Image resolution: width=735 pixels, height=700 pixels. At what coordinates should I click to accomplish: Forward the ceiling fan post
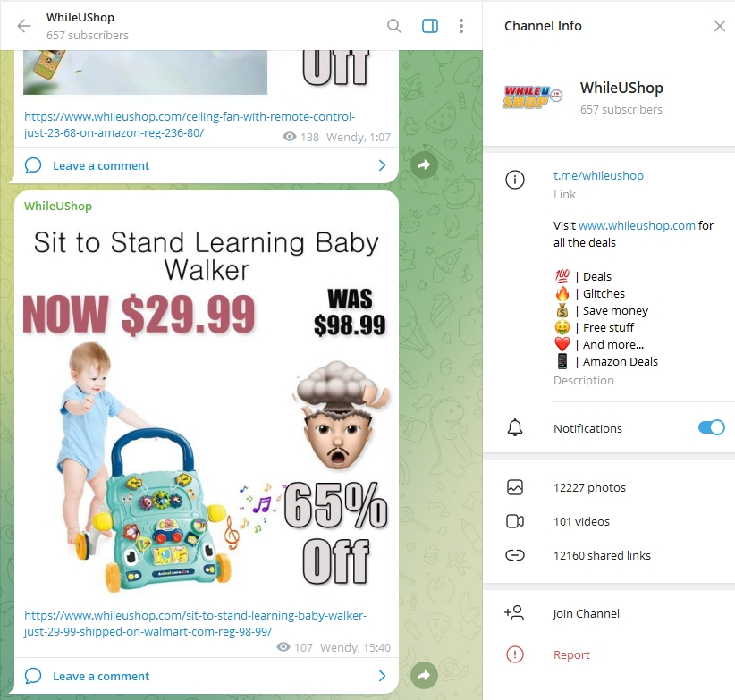424,164
